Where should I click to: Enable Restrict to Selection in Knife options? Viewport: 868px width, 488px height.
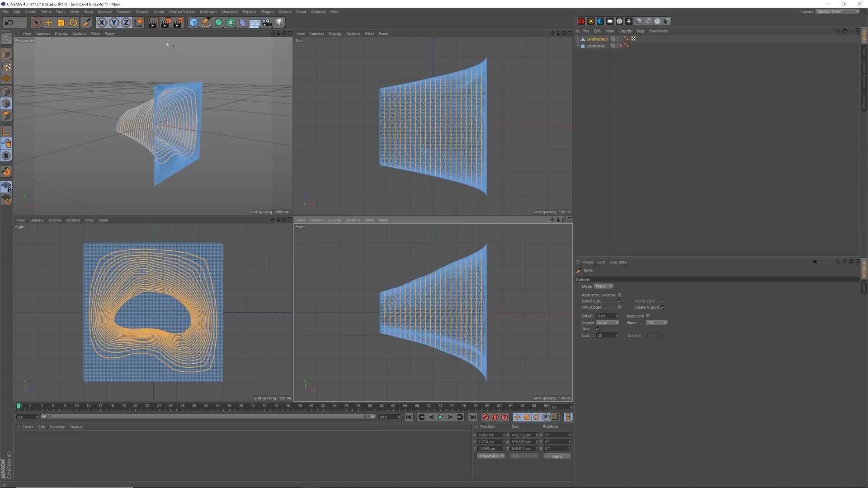click(620, 295)
